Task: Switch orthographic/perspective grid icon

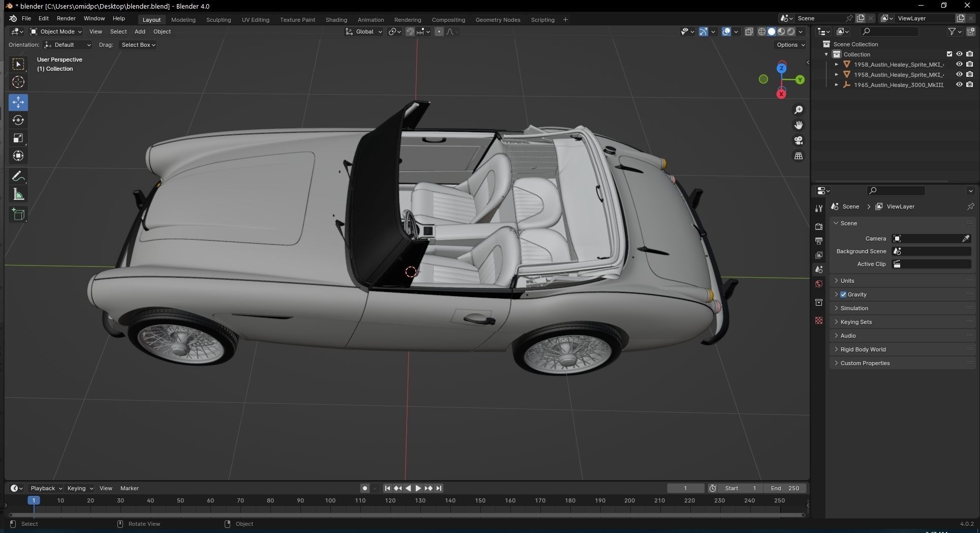Action: [x=799, y=156]
